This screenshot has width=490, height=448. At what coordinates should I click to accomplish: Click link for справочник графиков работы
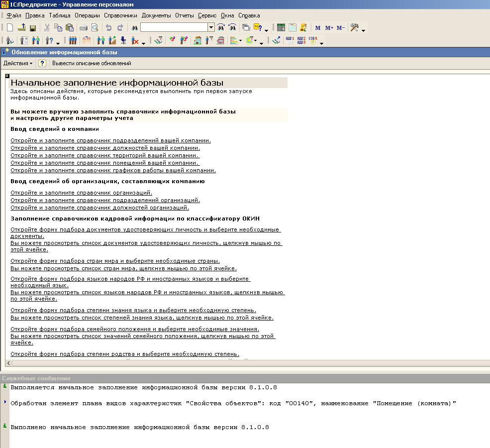tap(113, 170)
